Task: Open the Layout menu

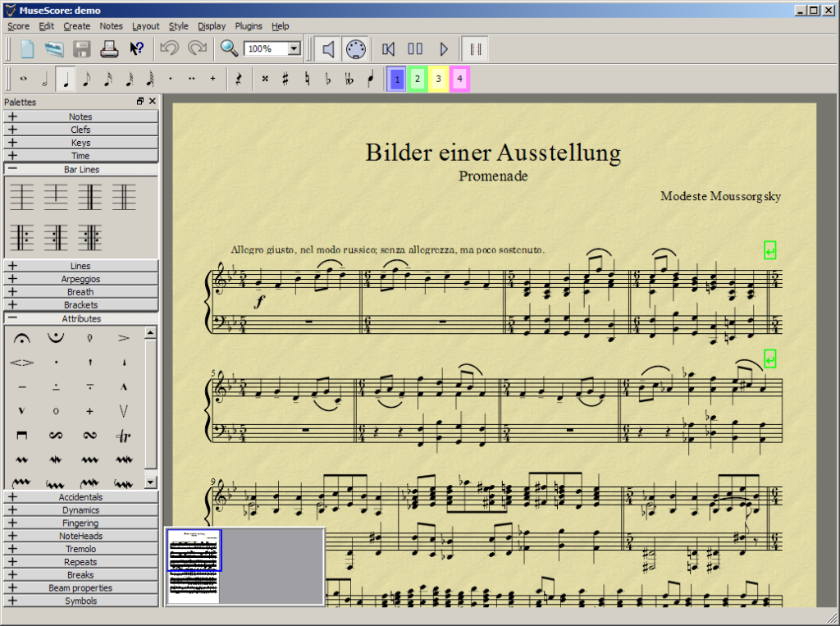Action: [x=146, y=25]
